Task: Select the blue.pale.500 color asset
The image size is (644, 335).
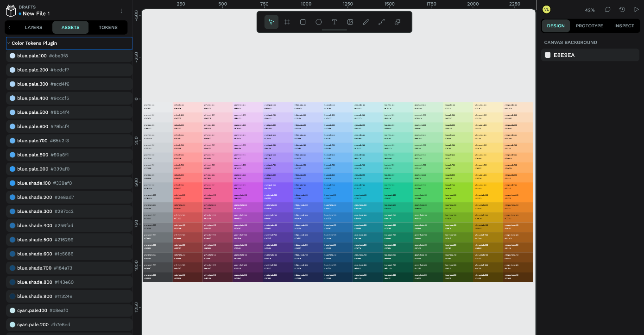Action: pyautogui.click(x=69, y=112)
